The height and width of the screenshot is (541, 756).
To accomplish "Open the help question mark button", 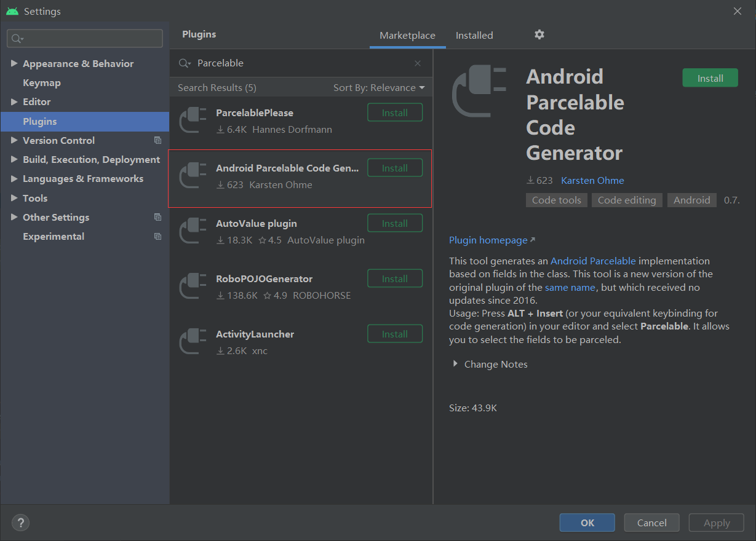I will [20, 523].
